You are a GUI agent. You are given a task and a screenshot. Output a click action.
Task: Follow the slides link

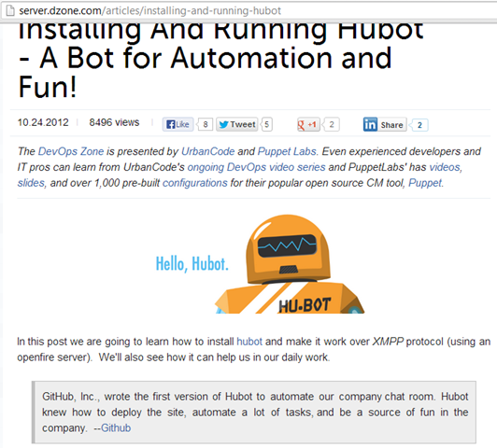pos(31,183)
